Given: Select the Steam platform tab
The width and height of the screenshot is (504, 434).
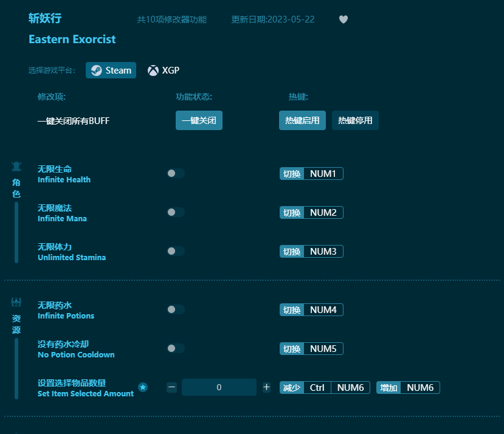Looking at the screenshot, I should pos(111,70).
